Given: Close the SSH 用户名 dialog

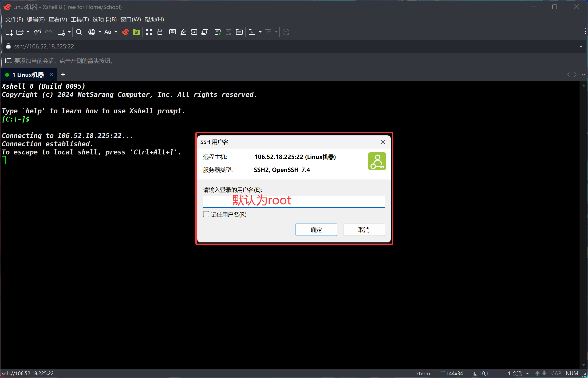Looking at the screenshot, I should pos(383,142).
